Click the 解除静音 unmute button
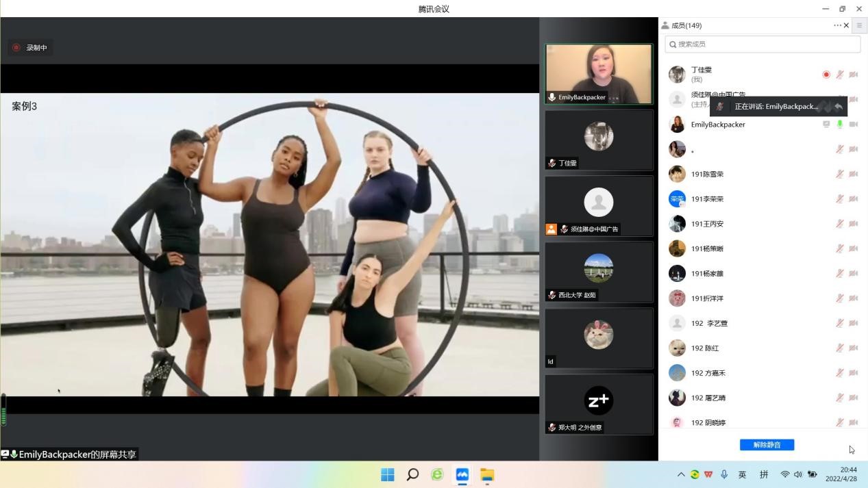 767,445
